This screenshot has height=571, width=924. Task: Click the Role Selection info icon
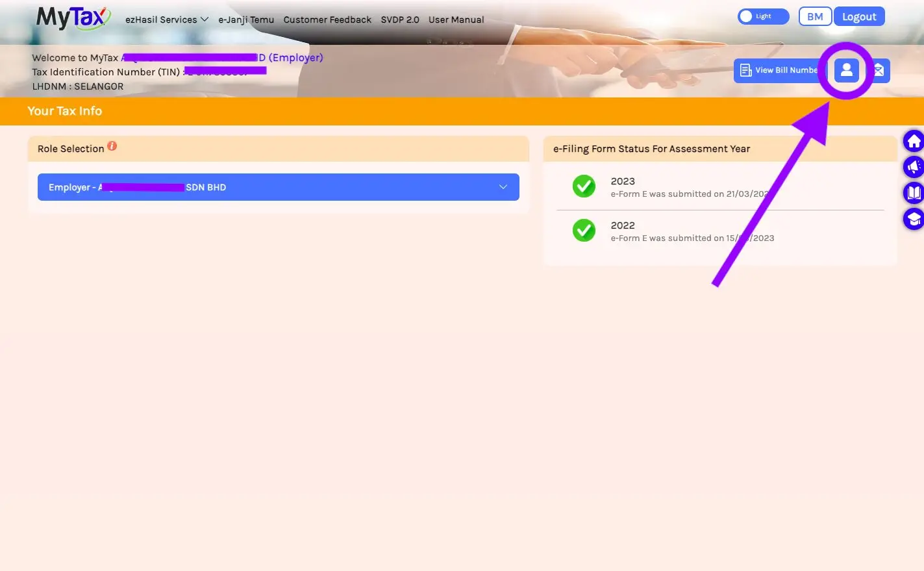(112, 146)
